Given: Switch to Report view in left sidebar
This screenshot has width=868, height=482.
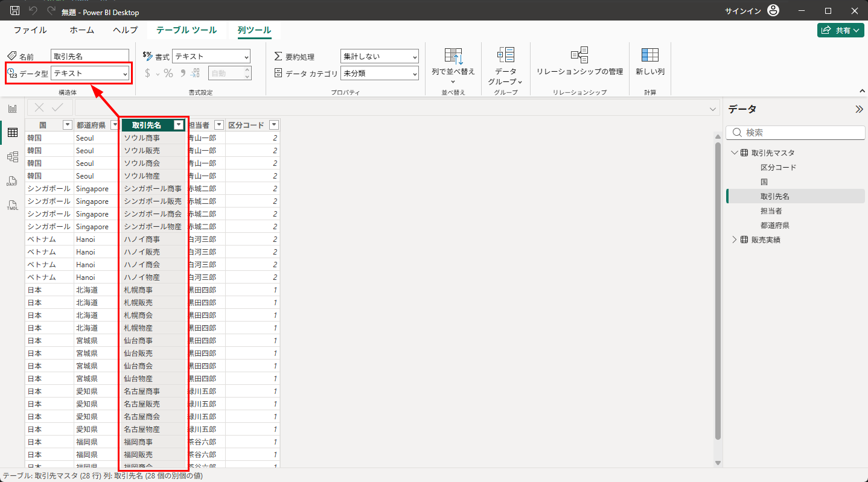Looking at the screenshot, I should click(x=12, y=109).
